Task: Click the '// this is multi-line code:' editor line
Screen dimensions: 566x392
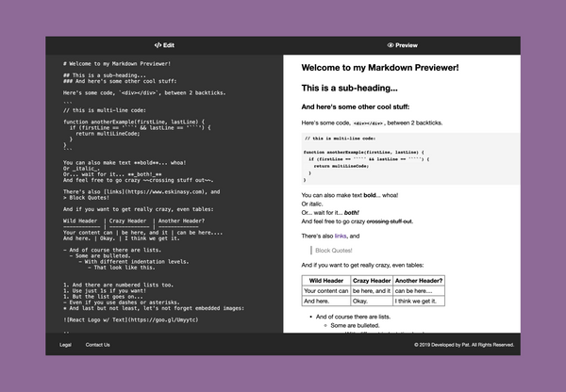Action: point(105,110)
